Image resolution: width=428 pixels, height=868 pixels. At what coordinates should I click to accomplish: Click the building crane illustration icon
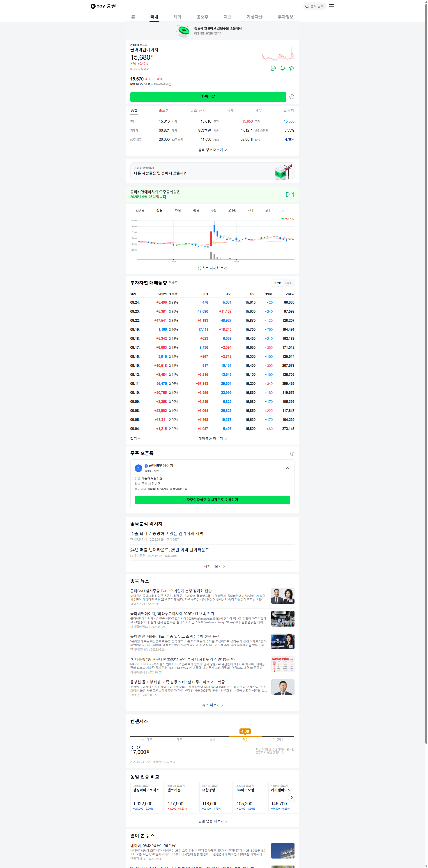pyautogui.click(x=283, y=172)
